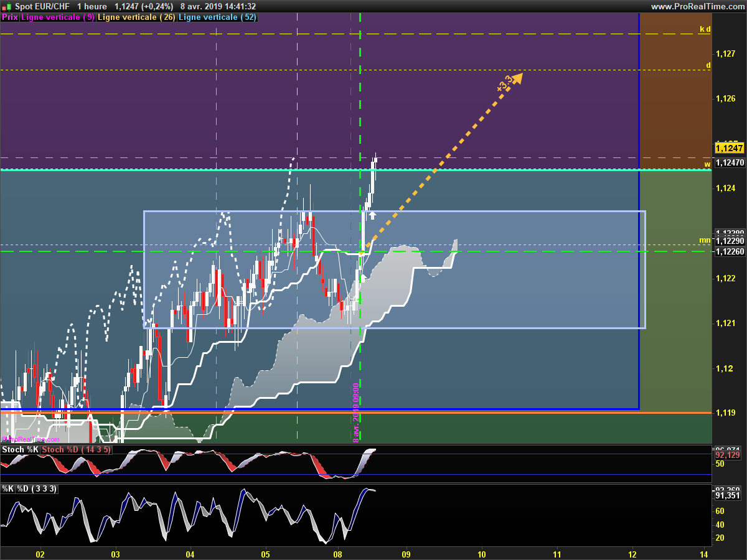
Task: Click the candlestick icon beside Spot EUR/CHF
Action: coord(6,6)
